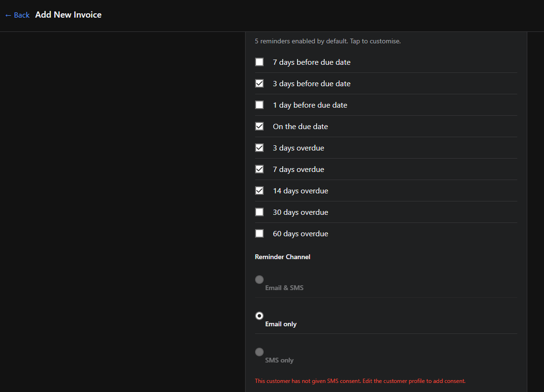Choose the SMS only radio button
Screen dimensions: 544x392
tap(259, 352)
